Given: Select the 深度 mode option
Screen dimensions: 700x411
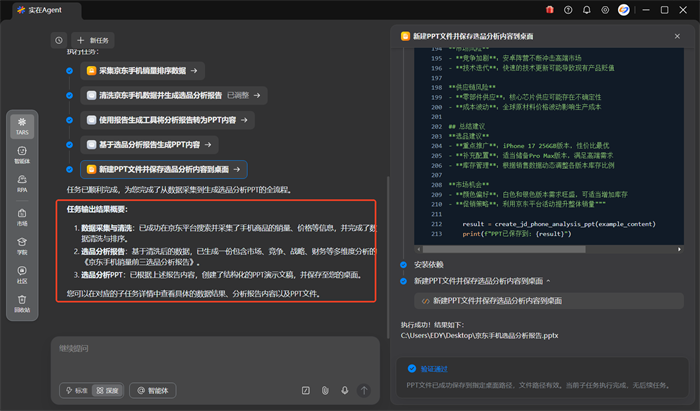Looking at the screenshot, I should (x=106, y=390).
